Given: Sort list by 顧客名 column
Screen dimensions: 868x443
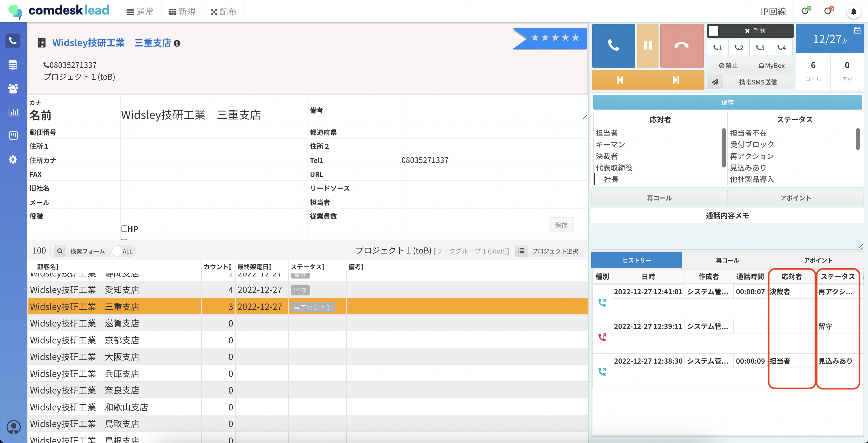Looking at the screenshot, I should tap(48, 267).
